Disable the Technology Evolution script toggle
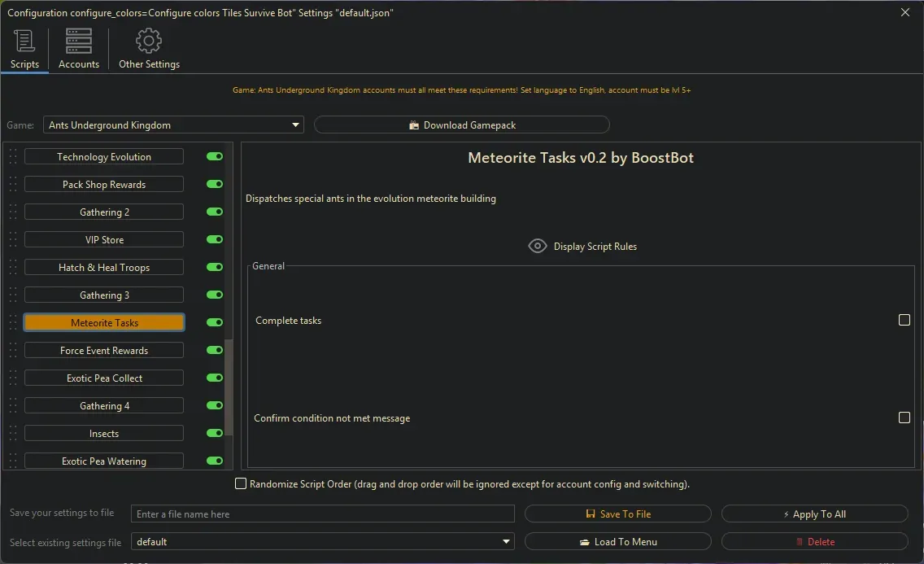This screenshot has height=564, width=924. point(214,156)
